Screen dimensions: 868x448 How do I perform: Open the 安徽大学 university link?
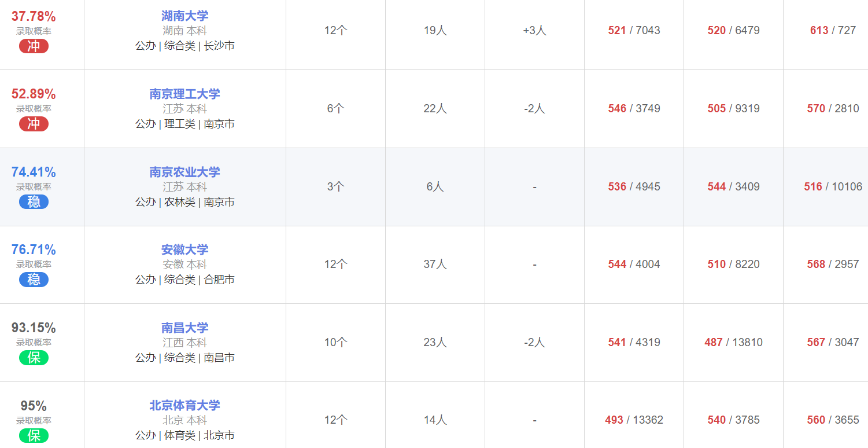point(184,249)
